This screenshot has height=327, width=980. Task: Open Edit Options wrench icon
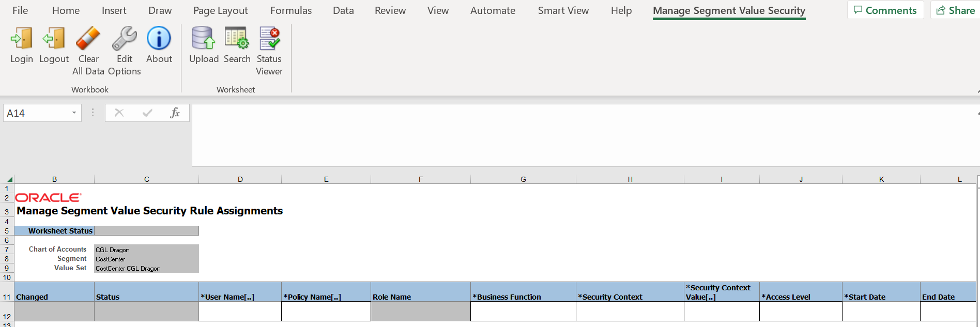(x=125, y=39)
